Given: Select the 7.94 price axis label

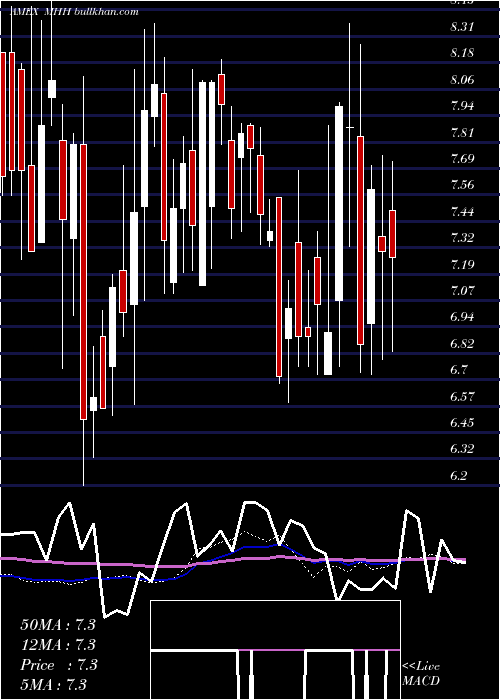Looking at the screenshot, I should (462, 106).
